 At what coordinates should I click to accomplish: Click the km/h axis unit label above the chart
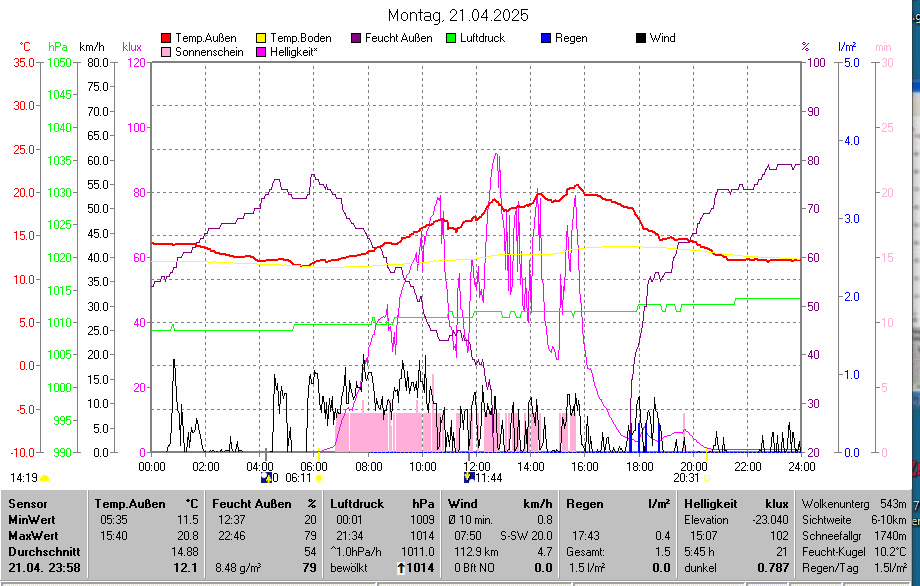[92, 47]
